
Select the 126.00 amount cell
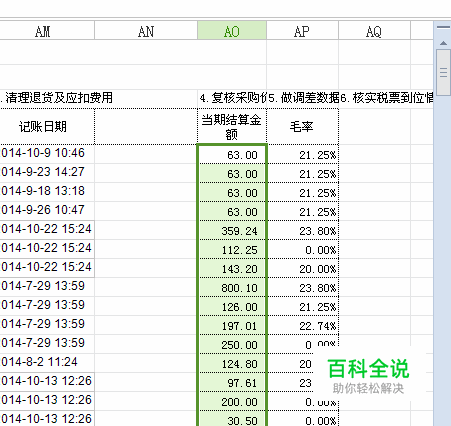coord(232,306)
